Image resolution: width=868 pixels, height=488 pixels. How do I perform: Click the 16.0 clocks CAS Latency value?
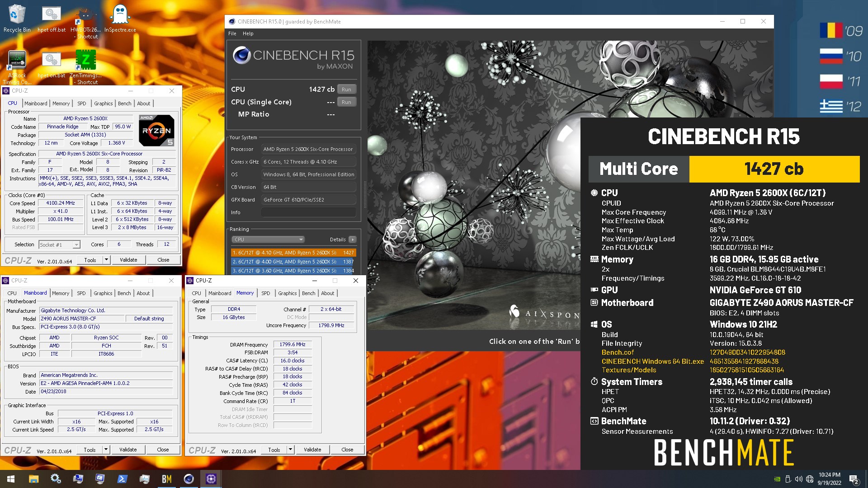[292, 361]
